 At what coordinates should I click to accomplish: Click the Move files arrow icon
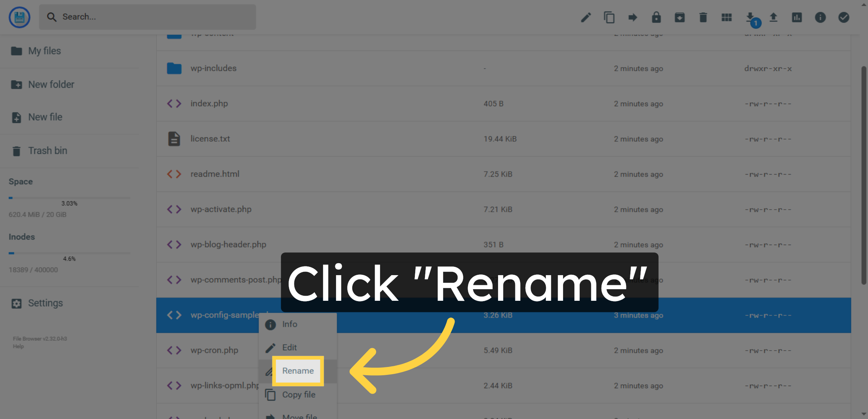(x=633, y=17)
